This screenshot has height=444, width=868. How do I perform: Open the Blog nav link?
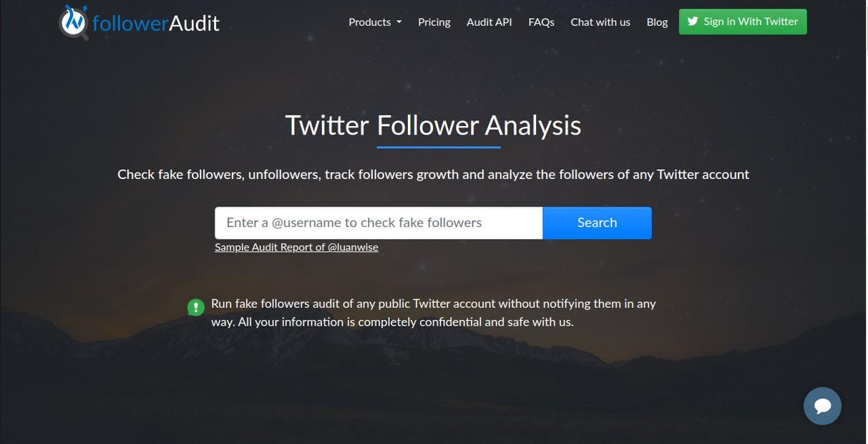tap(657, 22)
